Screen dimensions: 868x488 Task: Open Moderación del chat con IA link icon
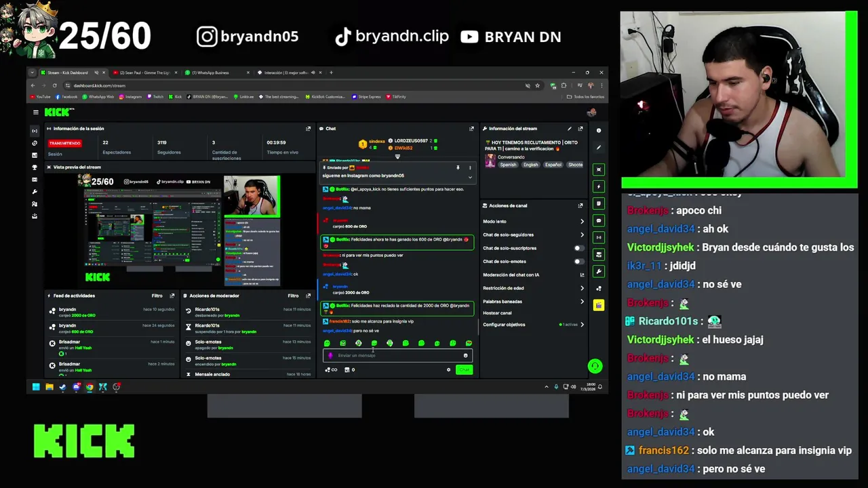click(x=582, y=274)
